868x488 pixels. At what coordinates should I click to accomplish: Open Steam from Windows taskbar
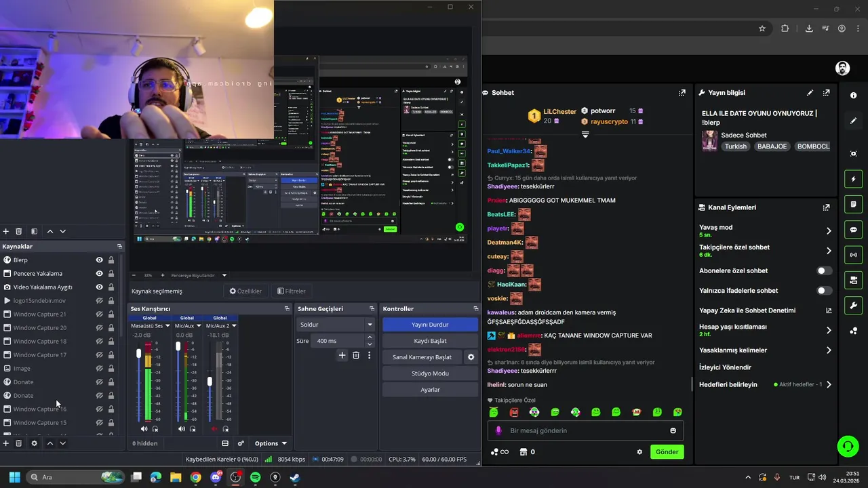(x=294, y=477)
